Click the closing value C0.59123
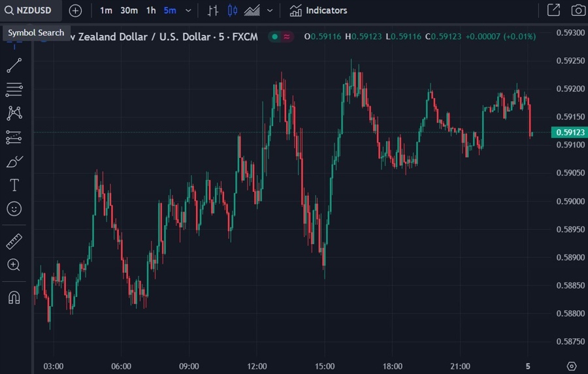This screenshot has height=374, width=588. click(443, 37)
